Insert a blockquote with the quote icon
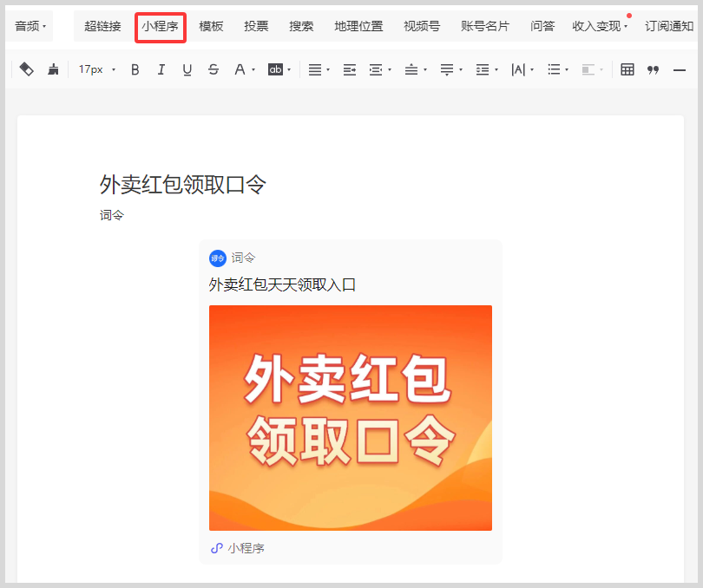This screenshot has width=703, height=588. 654,69
